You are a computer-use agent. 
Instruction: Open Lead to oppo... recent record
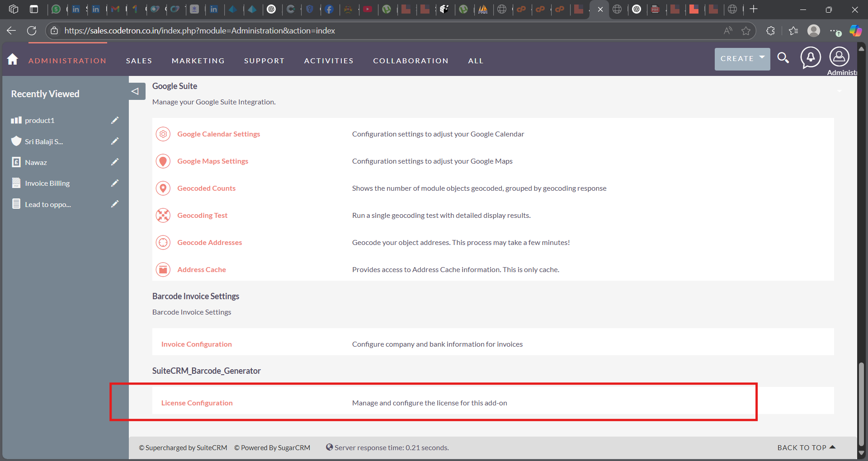tap(47, 204)
